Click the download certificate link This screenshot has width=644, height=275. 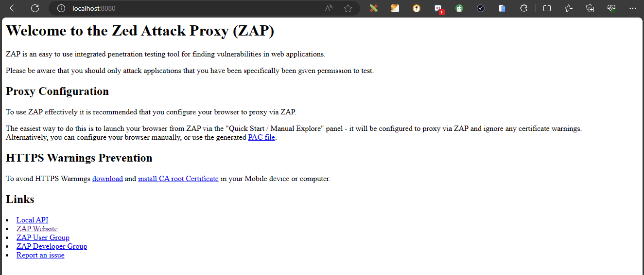(x=107, y=179)
